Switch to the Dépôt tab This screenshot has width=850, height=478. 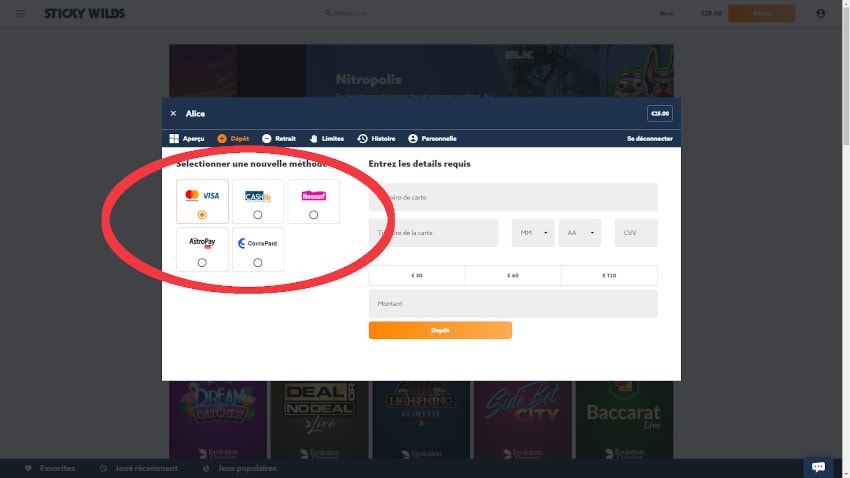[233, 139]
